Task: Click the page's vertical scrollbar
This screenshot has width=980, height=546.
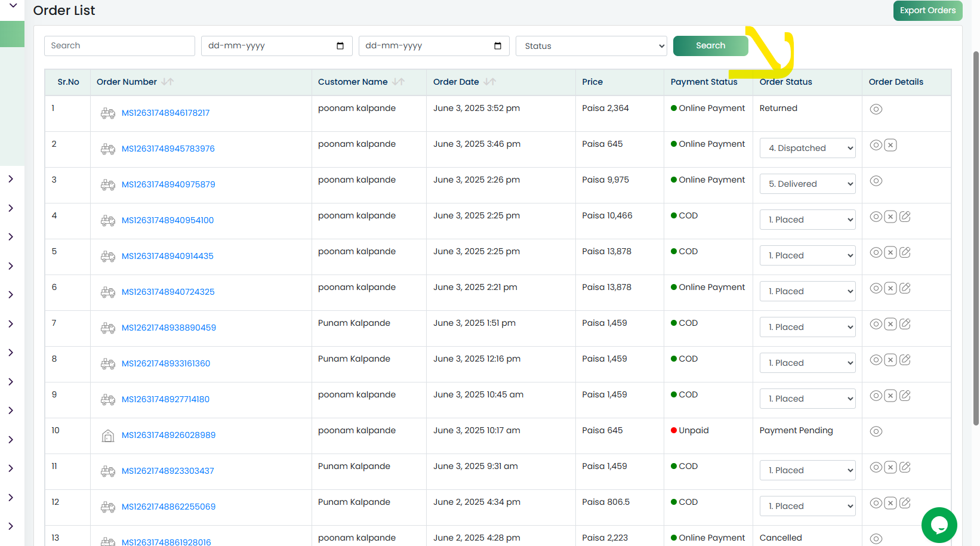Action: point(976,239)
